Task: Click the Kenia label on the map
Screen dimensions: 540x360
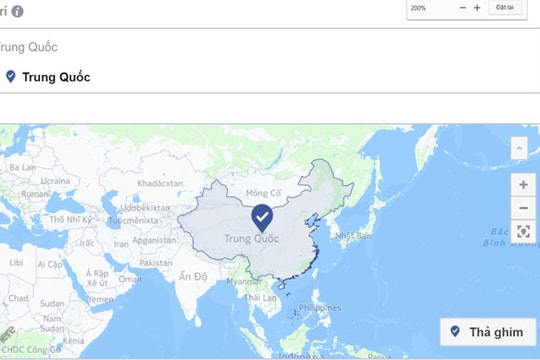Action: (x=73, y=341)
